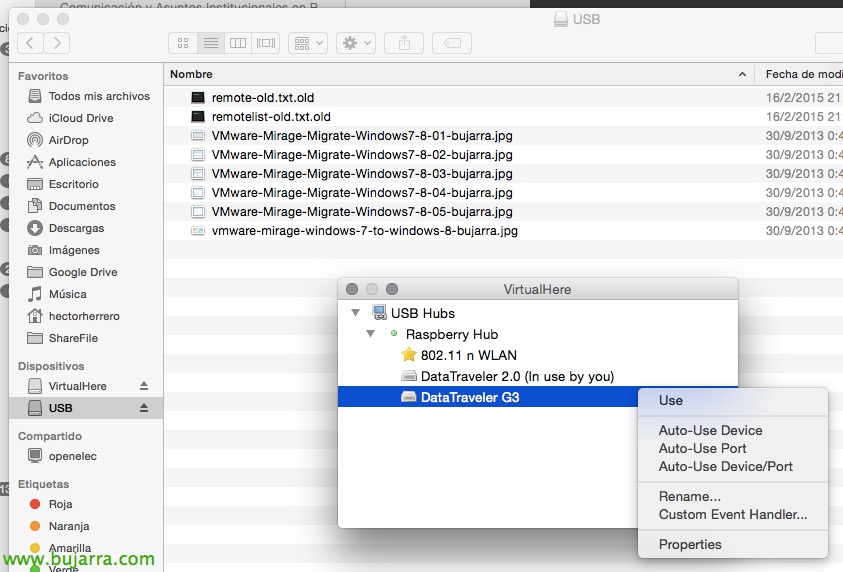This screenshot has height=572, width=843.
Task: Click the Share toolbar icon
Action: click(x=404, y=43)
